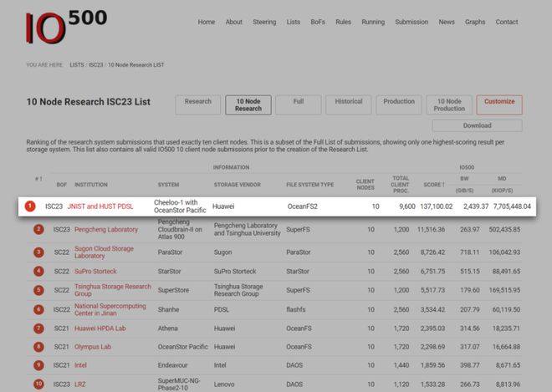Click the rank 2 badge icon

click(38, 229)
